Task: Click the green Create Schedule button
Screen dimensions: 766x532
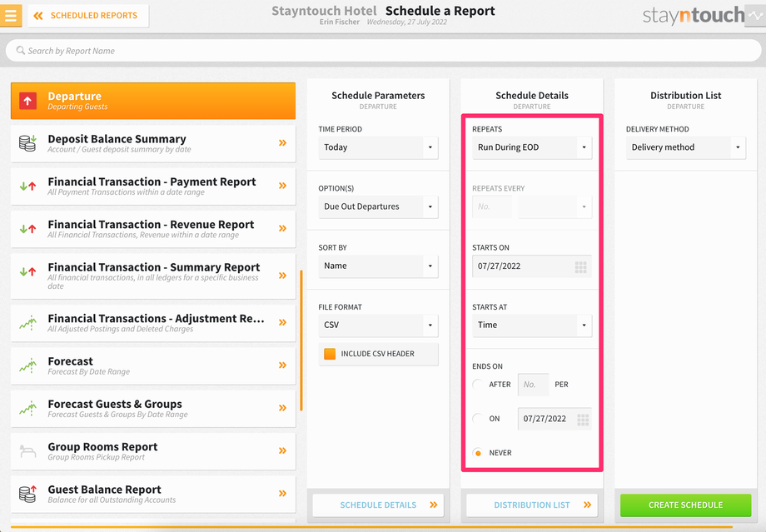Action: click(686, 505)
